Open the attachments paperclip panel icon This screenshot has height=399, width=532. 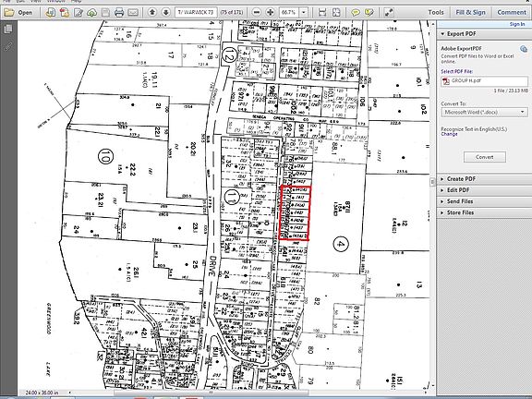pos(8,46)
